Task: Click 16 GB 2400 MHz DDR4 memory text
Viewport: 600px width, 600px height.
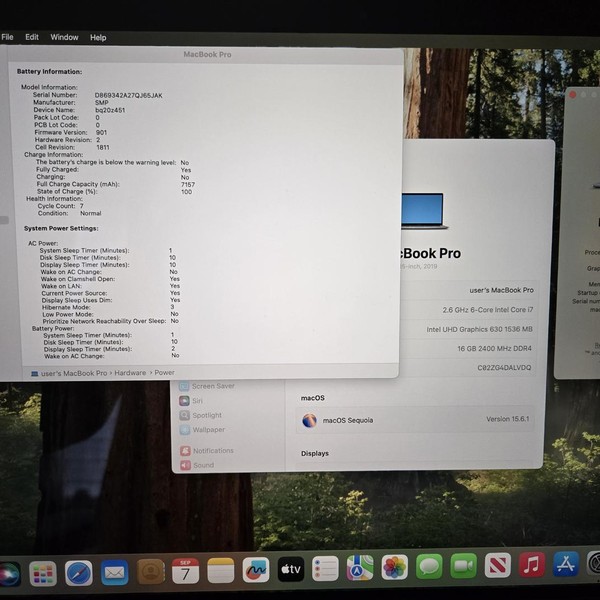Action: (494, 349)
